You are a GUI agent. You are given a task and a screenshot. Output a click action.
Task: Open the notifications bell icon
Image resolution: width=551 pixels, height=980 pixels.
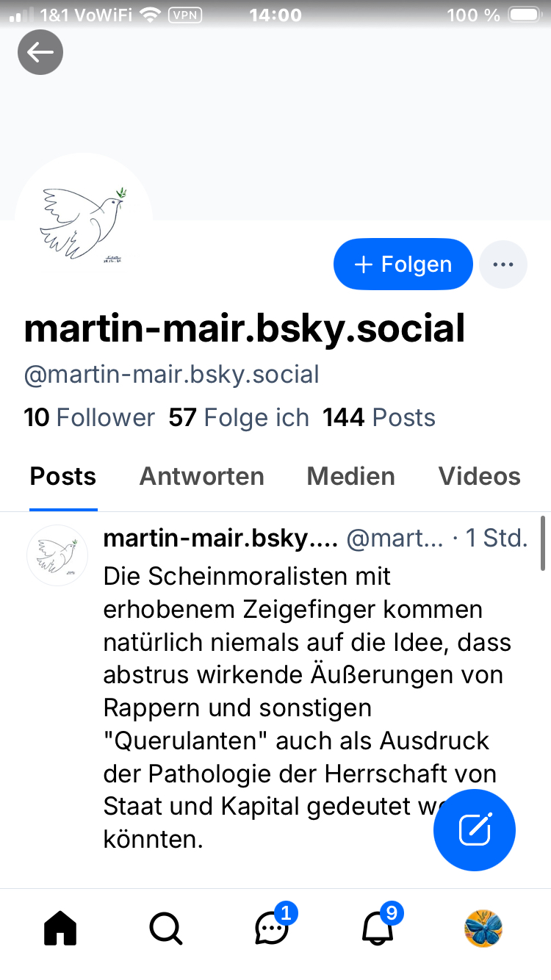coord(378,930)
